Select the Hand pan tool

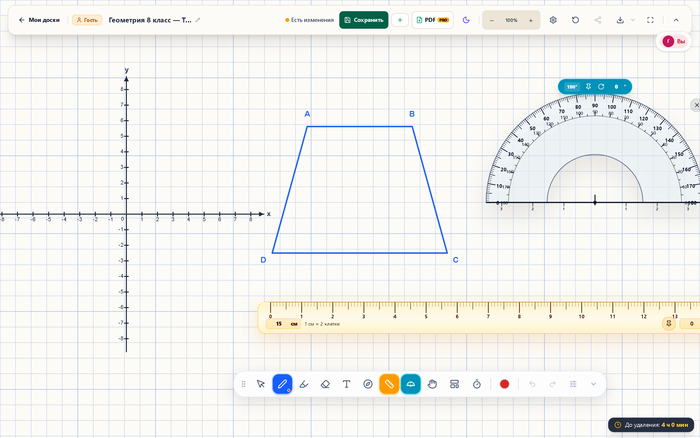tap(432, 384)
